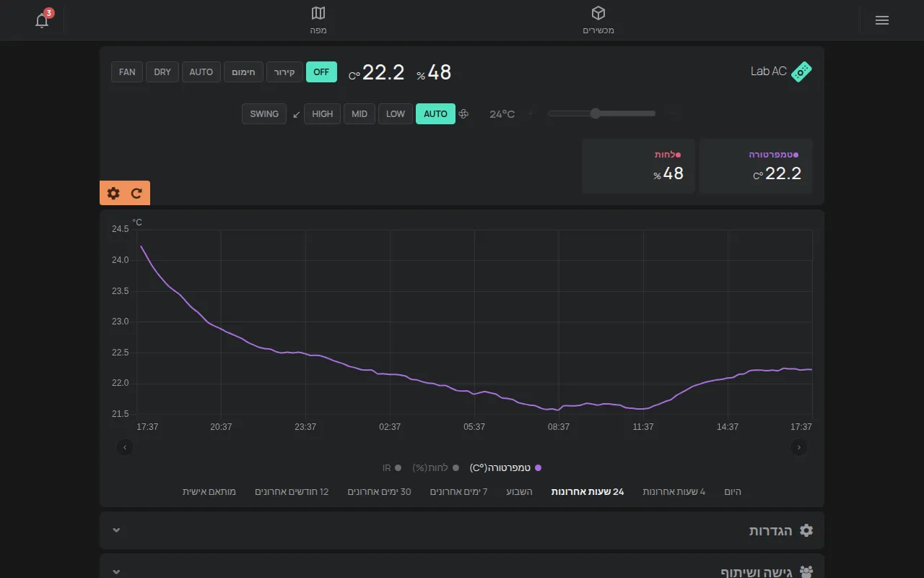Click the swing direction arrow icon
Screen dimensions: 924x578
296,114
